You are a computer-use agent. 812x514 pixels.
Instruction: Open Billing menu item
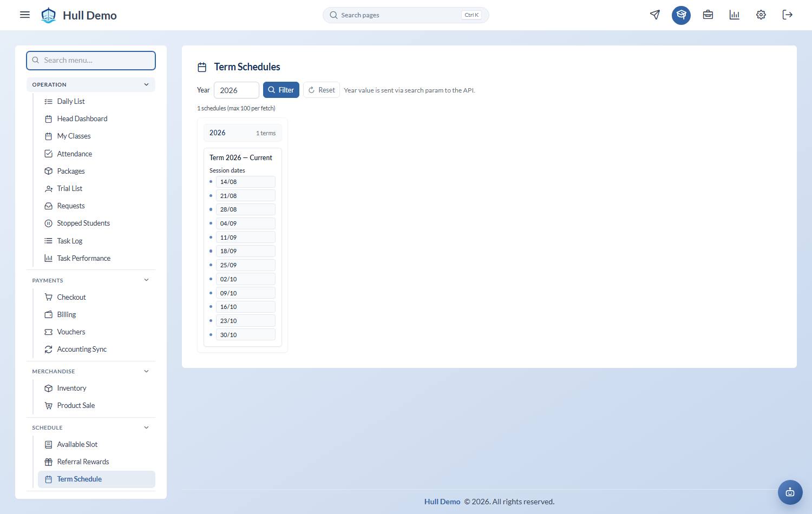[96, 314]
